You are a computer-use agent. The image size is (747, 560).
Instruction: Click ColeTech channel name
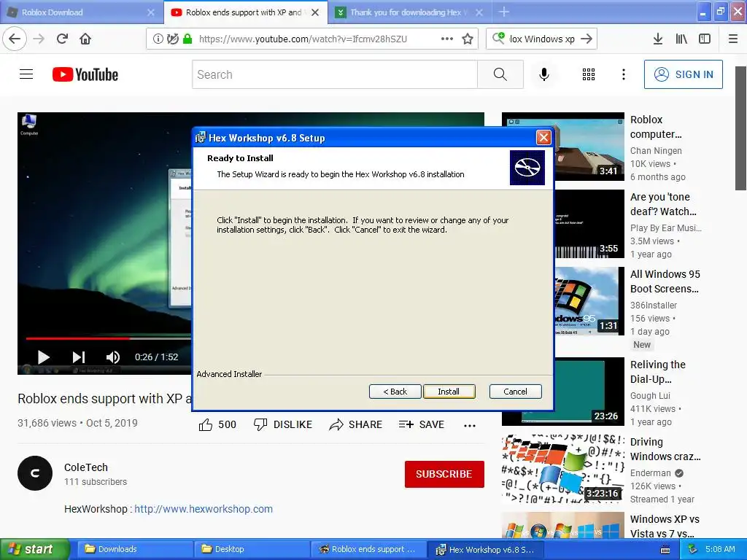click(86, 467)
